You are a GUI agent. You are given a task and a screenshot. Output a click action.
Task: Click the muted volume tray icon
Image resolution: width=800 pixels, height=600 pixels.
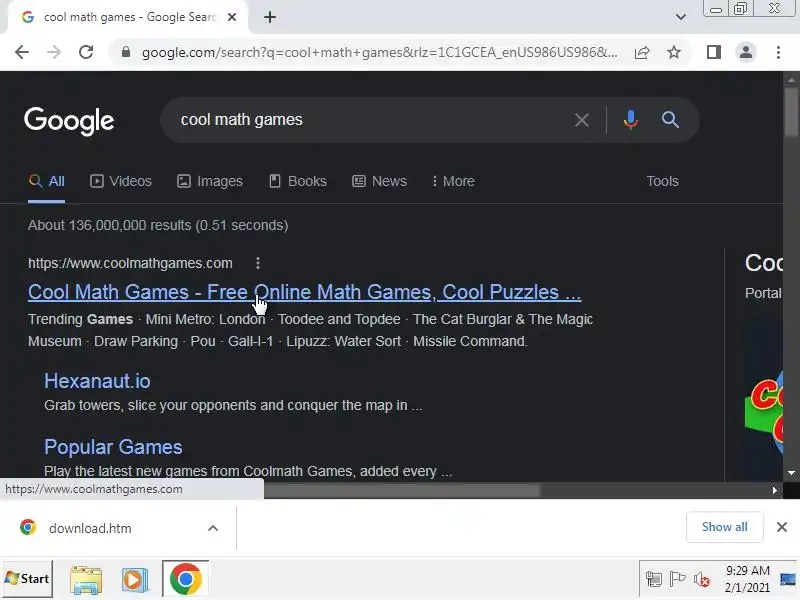(702, 579)
